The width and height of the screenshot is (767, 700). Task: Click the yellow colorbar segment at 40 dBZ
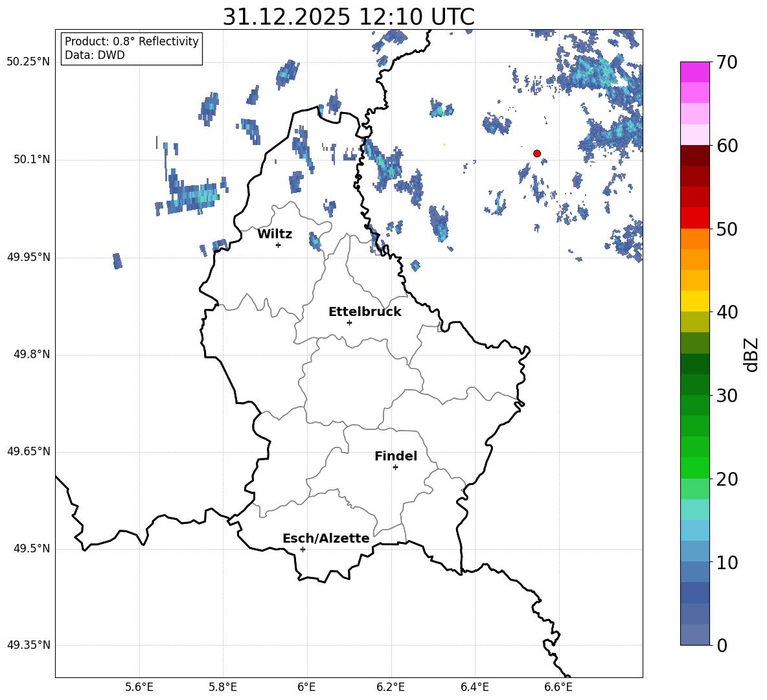[694, 301]
